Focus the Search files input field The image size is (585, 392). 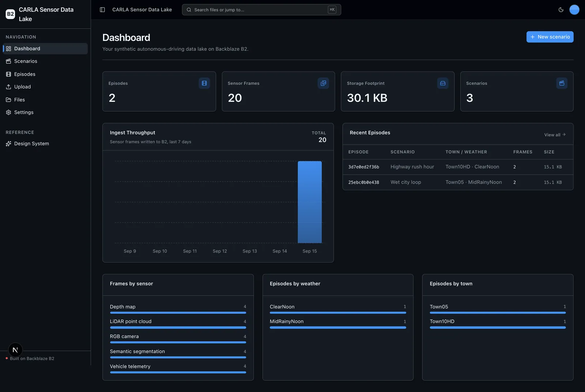[x=261, y=10]
